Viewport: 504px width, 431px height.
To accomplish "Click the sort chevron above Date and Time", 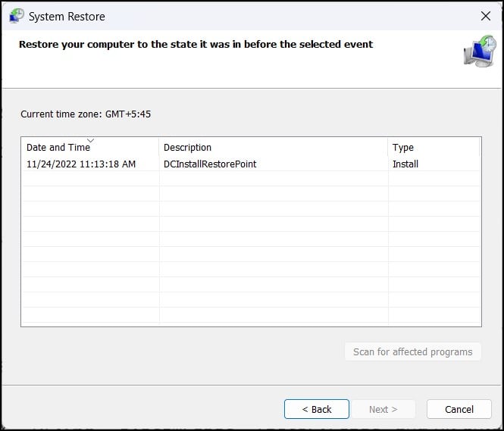I will pyautogui.click(x=91, y=140).
